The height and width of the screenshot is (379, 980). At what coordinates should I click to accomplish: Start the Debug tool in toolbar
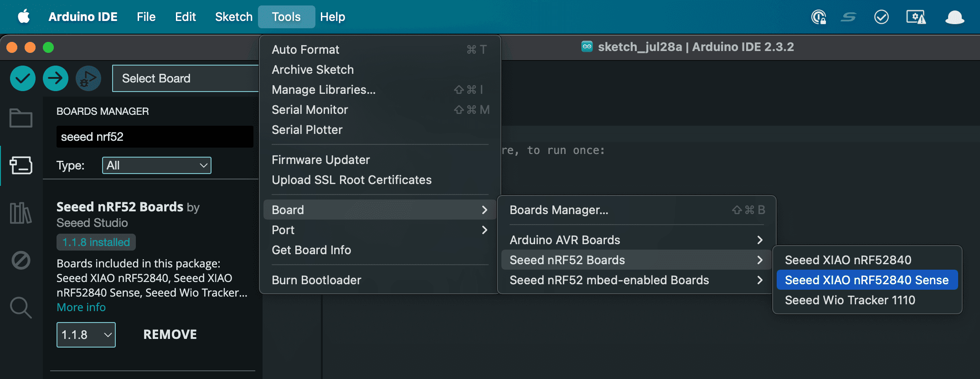pos(88,78)
